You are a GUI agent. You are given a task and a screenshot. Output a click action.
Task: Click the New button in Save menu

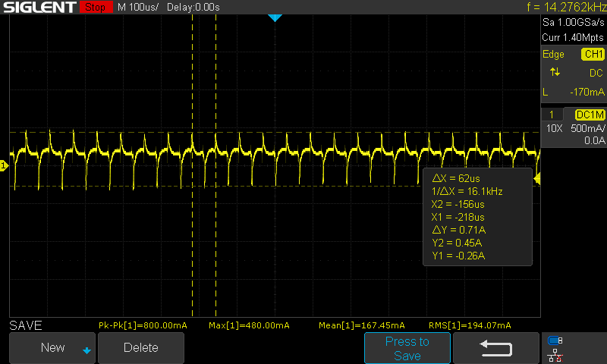(x=52, y=347)
